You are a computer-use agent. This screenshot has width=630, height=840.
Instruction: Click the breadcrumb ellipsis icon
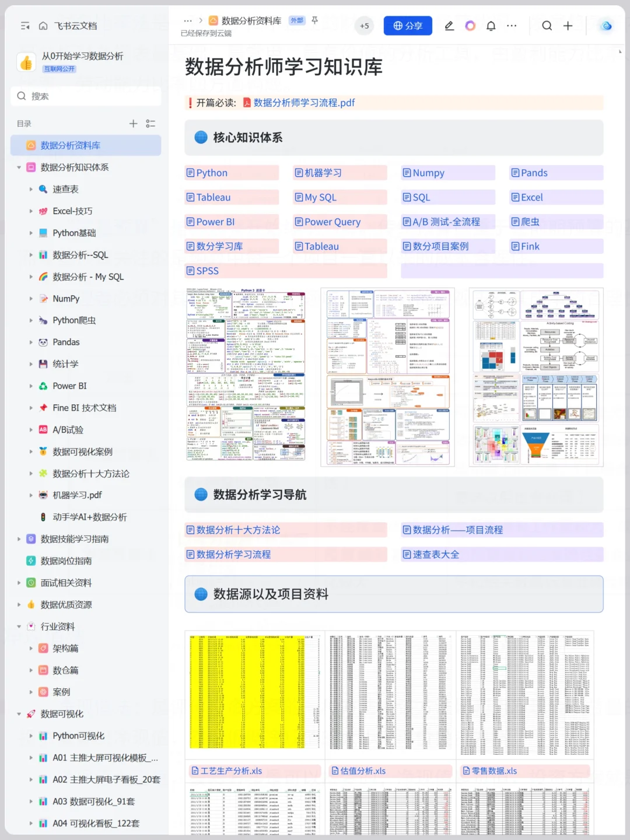188,20
